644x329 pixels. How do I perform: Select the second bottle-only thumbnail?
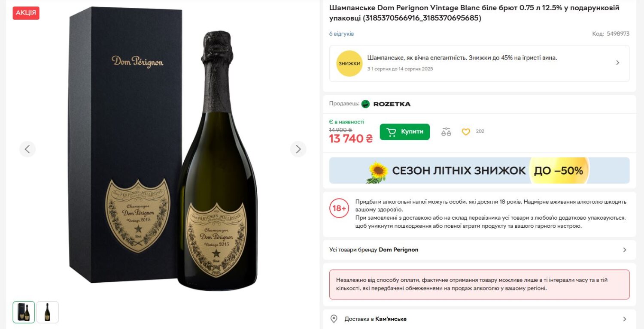point(47,312)
